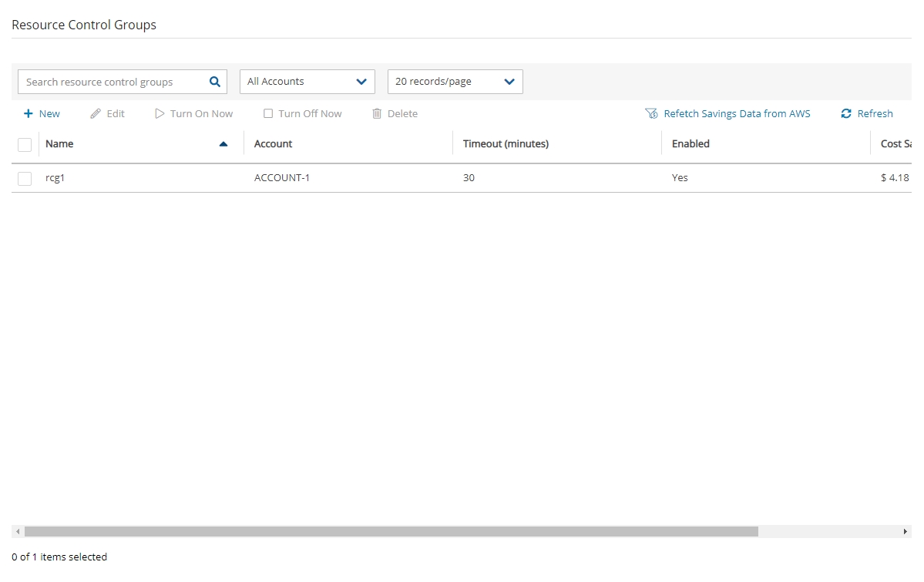Open the rcg1 group name
Image resolution: width=924 pixels, height=582 pixels.
coord(55,178)
